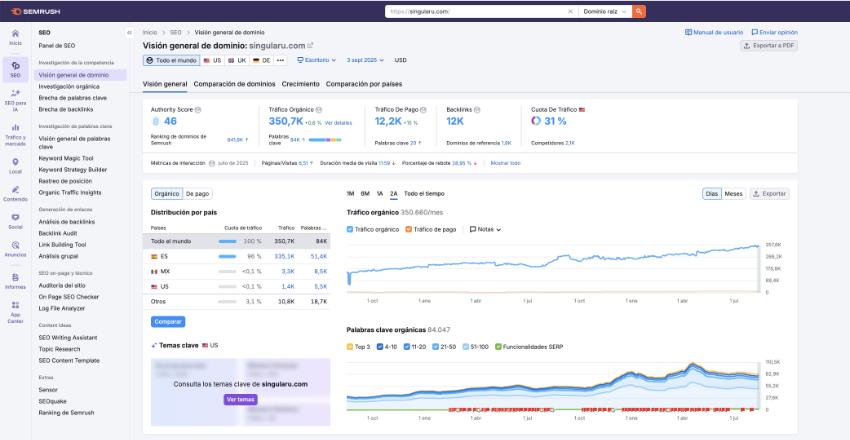Click the ES row traffic share bar
Viewport: 850px width, 440px height.
(227, 256)
